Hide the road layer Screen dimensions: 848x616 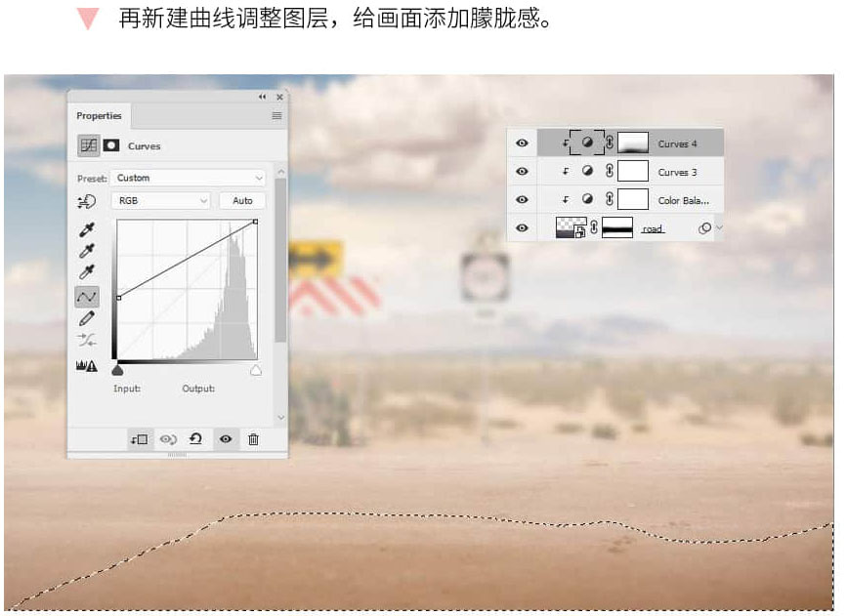coord(522,227)
